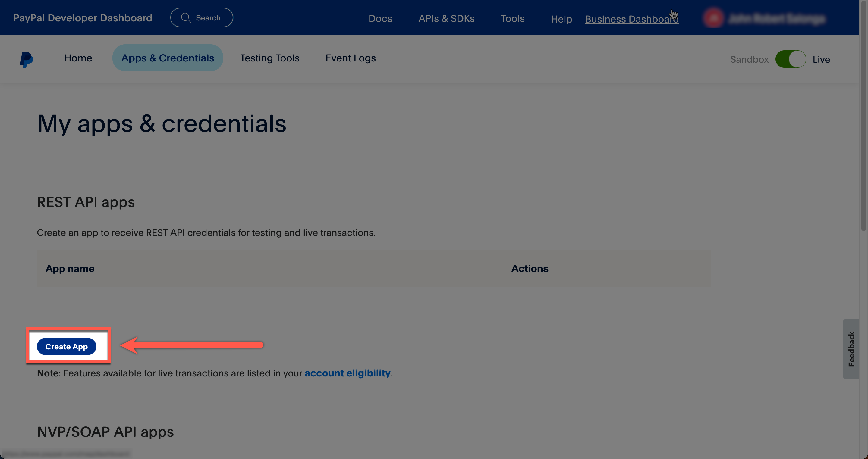The width and height of the screenshot is (868, 459).
Task: Click the blurred user avatar icon
Action: (x=713, y=18)
